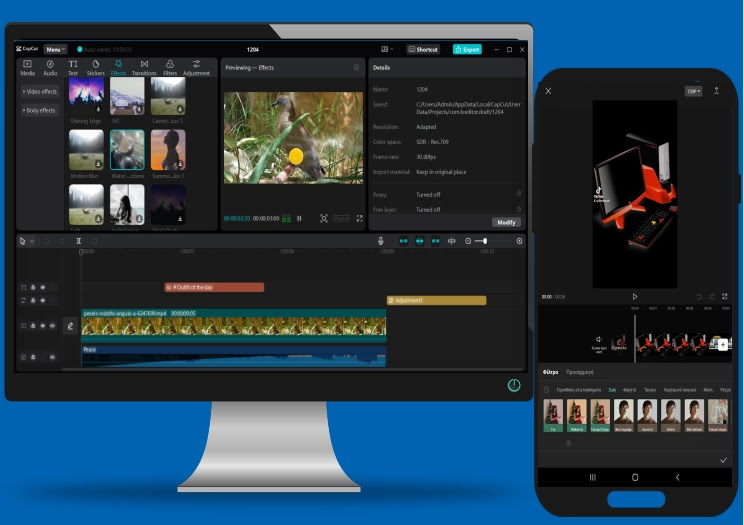Select the Shining Edge effect thumbnail
Viewport: 744px width, 525px height.
[86, 96]
